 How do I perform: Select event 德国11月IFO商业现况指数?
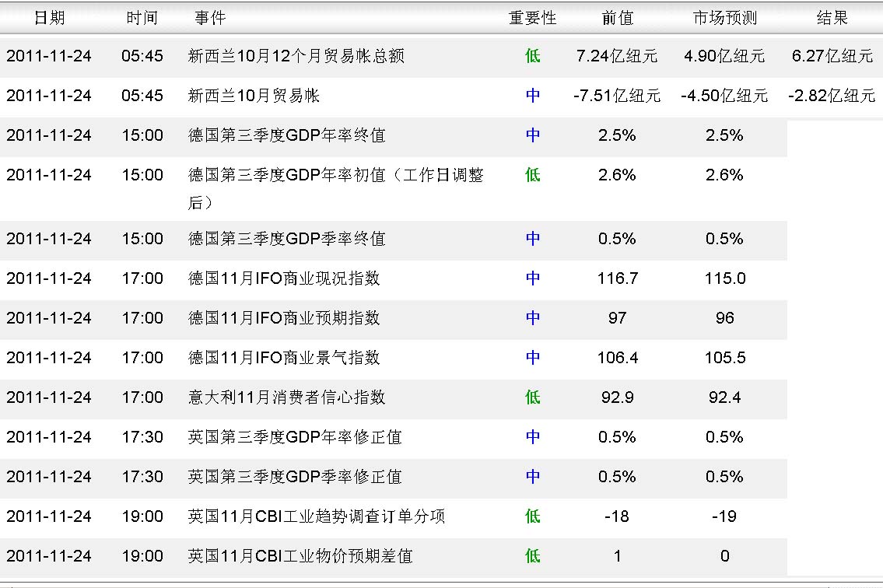284,278
